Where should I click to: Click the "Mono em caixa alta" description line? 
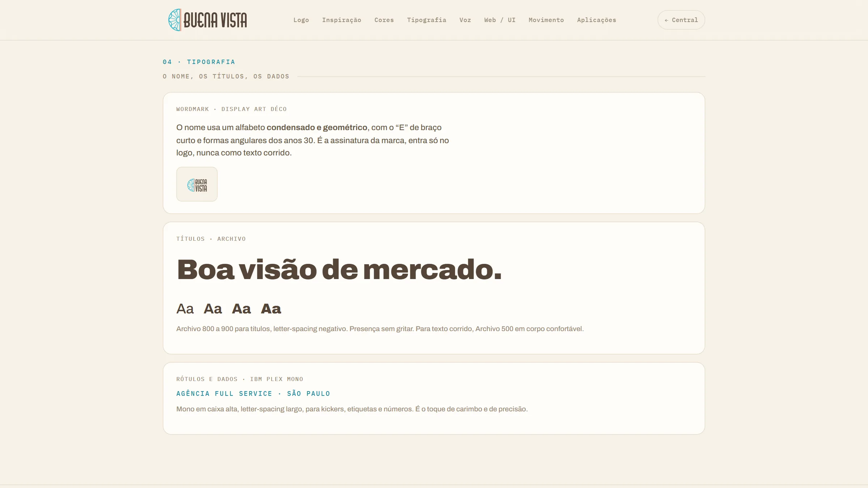pos(352,409)
